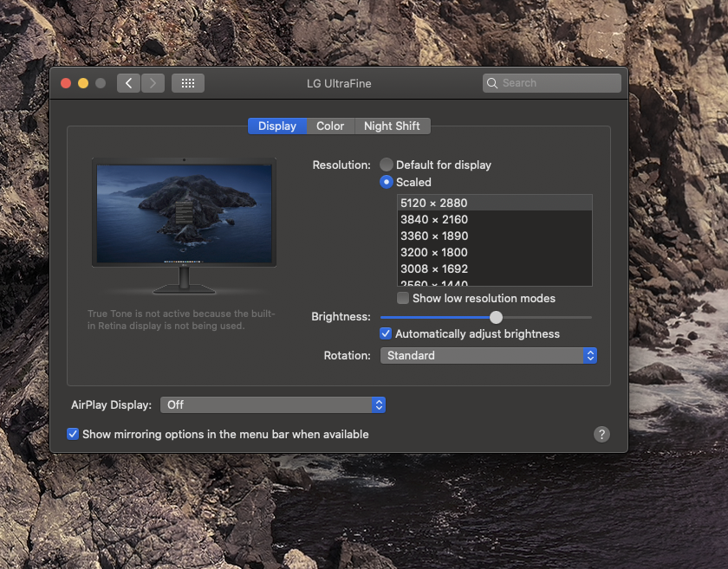Click the magnifying glass search icon

(492, 83)
